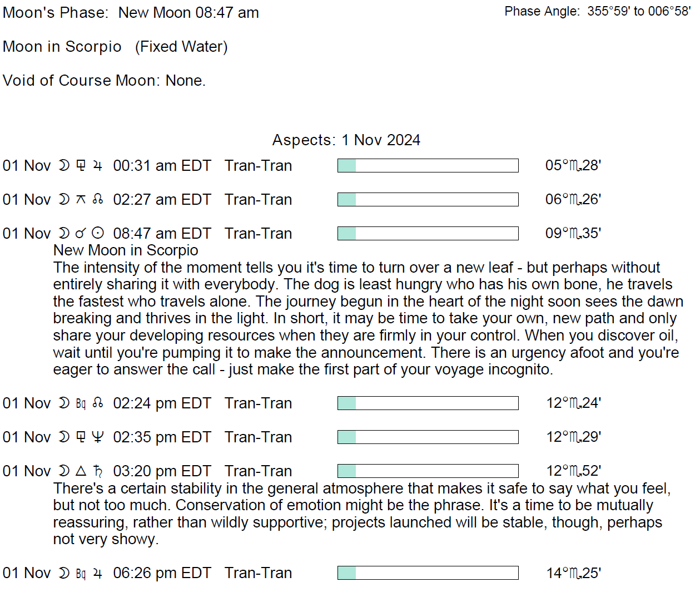Click the progress bar for the 00:31 am aspect
This screenshot has height=592, width=700.
point(428,166)
